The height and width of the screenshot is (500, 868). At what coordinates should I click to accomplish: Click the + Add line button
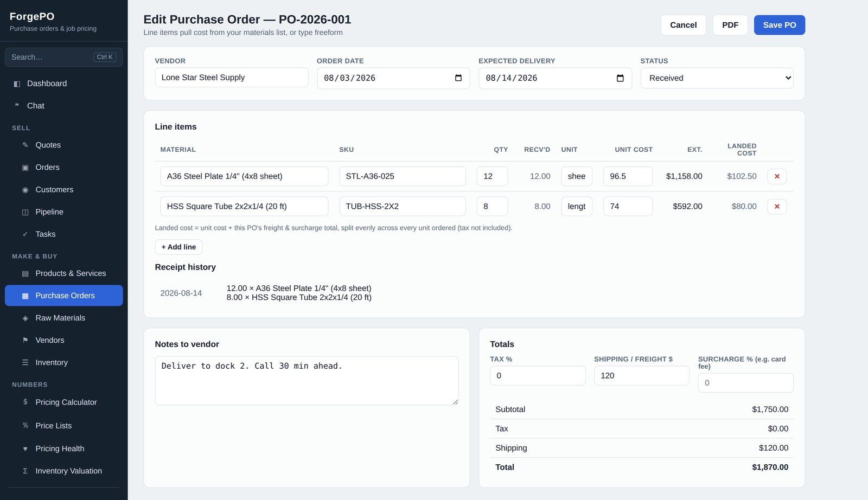tap(178, 247)
